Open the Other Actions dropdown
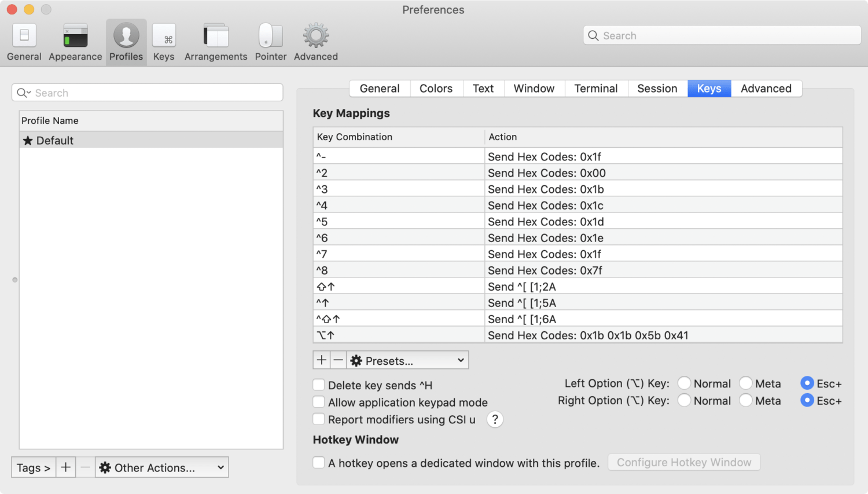 (x=162, y=467)
